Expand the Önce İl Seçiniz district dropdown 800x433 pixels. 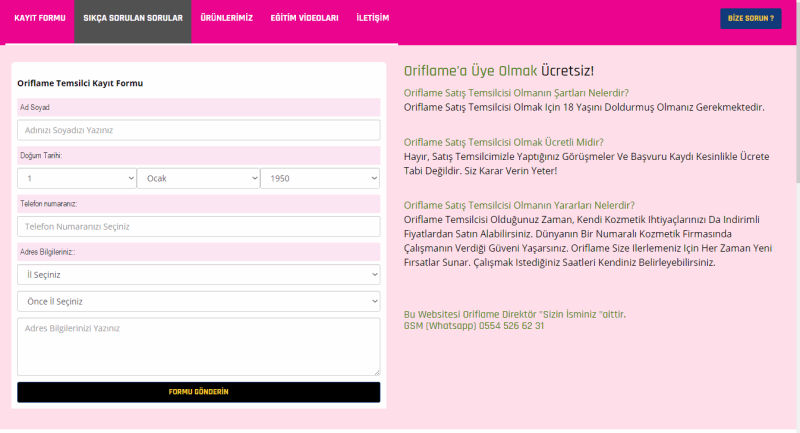coord(198,301)
